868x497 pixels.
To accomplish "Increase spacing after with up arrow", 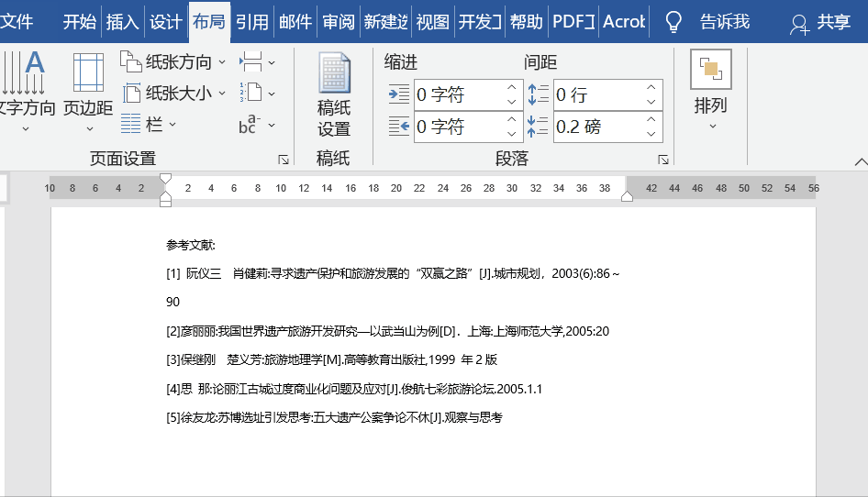I will pyautogui.click(x=651, y=119).
